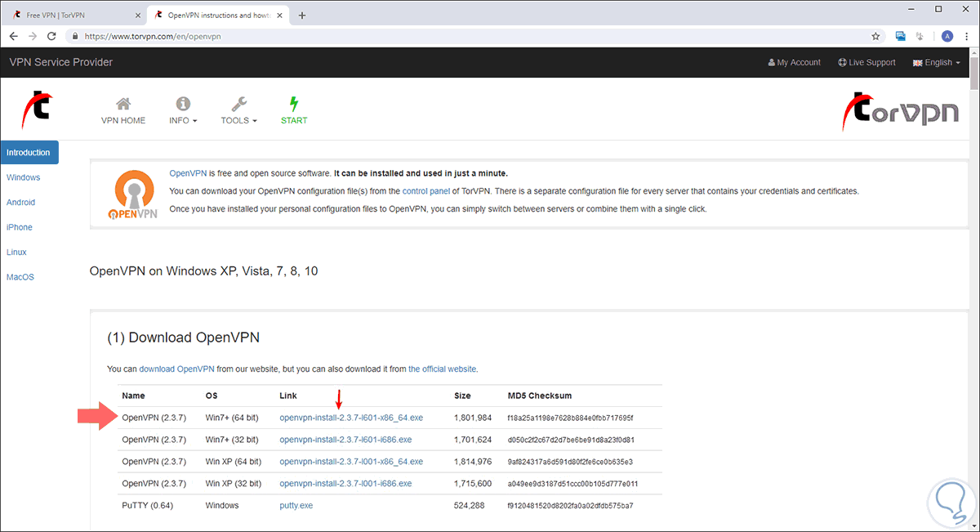Image resolution: width=980 pixels, height=532 pixels.
Task: Select MD5 checksum d050c2f2c67d2d7be6be91d8a23f0d81
Action: click(x=571, y=440)
